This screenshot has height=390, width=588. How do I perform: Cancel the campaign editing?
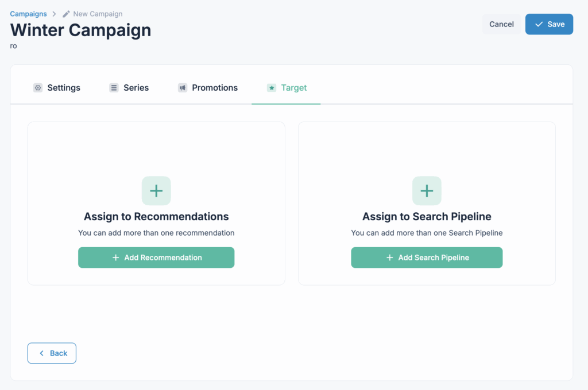pos(501,24)
